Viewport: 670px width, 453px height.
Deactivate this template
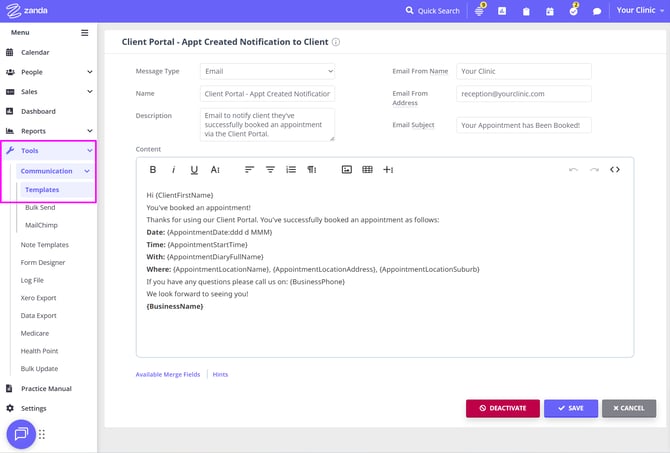(502, 408)
